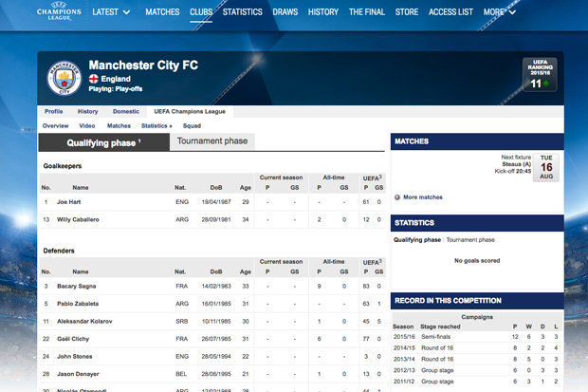Viewport: 588px width, 392px height.
Task: Expand the MORE navigation dropdown
Action: pos(498,12)
